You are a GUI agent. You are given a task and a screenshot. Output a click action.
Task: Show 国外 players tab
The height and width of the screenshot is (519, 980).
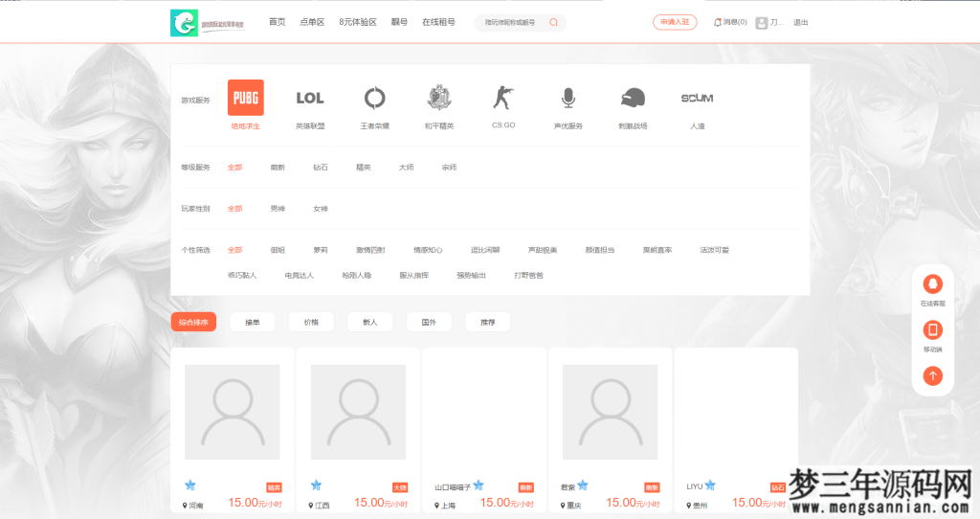tap(429, 322)
